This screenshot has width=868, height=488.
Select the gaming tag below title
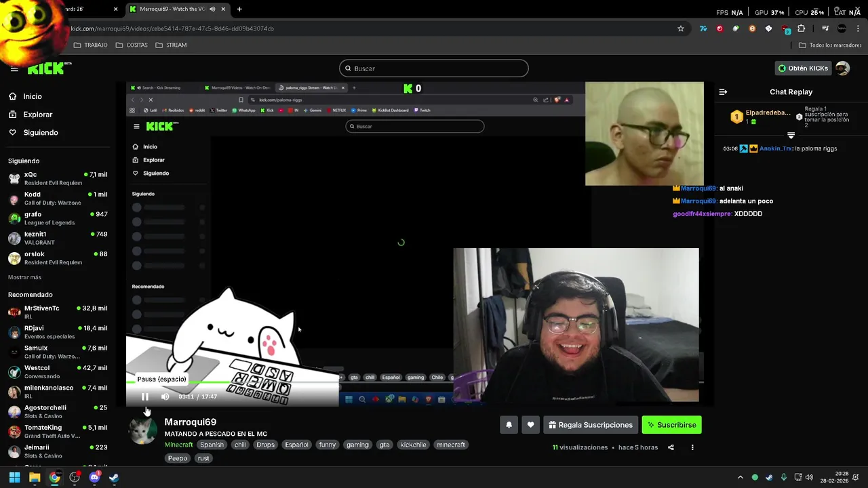click(x=357, y=445)
